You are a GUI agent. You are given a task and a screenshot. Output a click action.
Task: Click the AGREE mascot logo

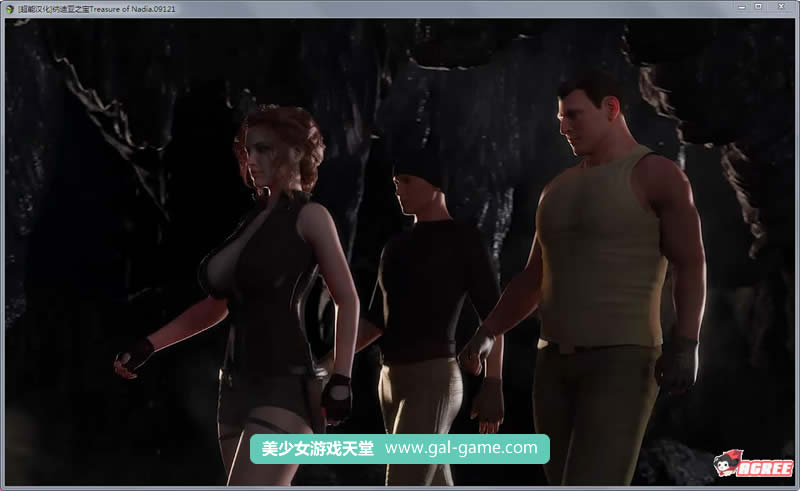coord(727,464)
